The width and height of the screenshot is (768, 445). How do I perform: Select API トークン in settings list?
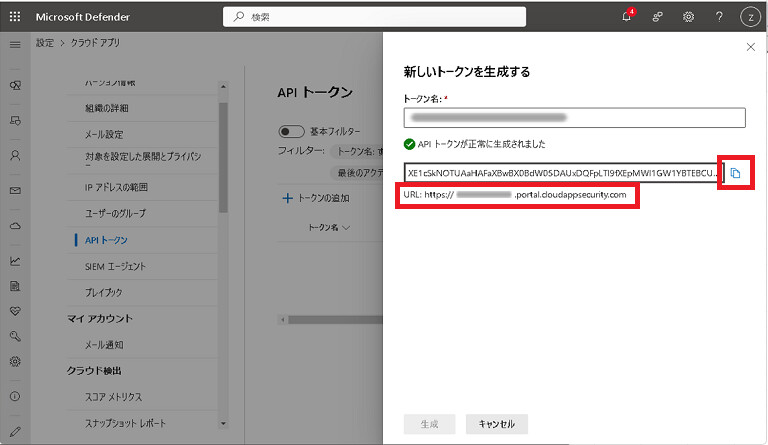[106, 240]
